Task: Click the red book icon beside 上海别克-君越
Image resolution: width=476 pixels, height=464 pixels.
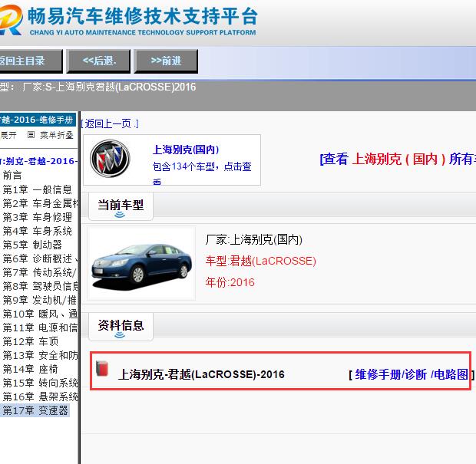Action: click(x=102, y=368)
